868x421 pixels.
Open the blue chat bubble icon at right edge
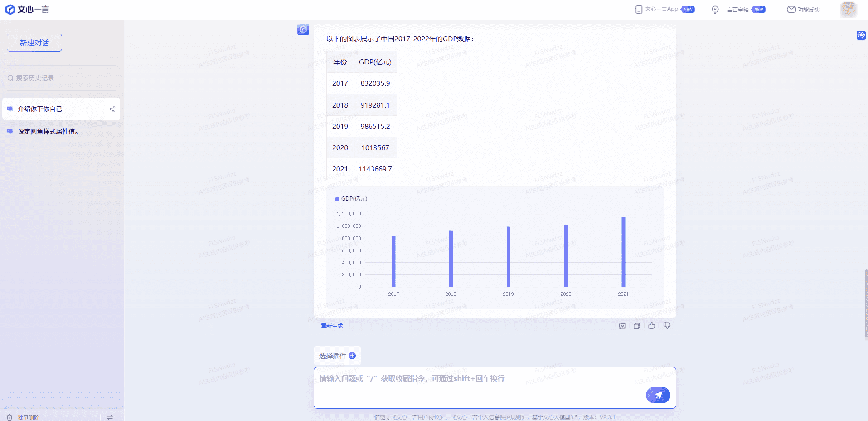tap(861, 35)
